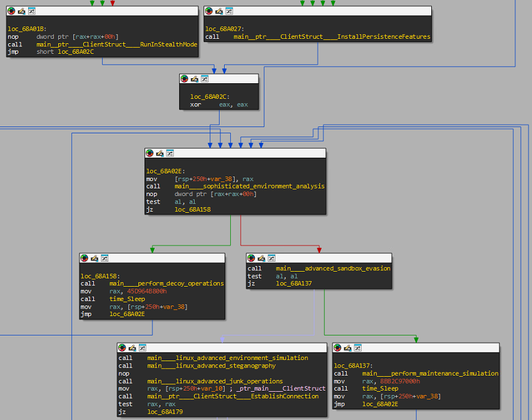Click main____perform_decoy_operations call

(x=166, y=284)
